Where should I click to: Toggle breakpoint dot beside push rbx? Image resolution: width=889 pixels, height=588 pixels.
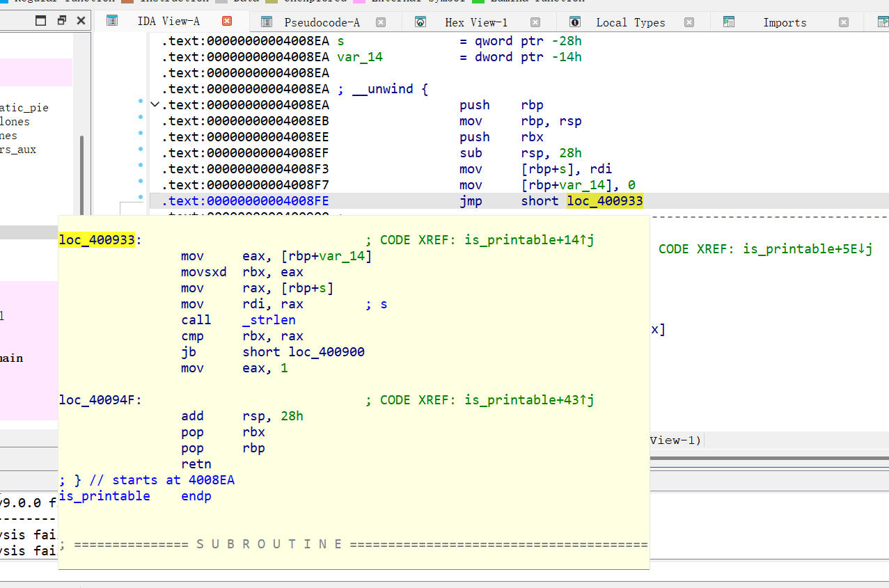tap(141, 132)
